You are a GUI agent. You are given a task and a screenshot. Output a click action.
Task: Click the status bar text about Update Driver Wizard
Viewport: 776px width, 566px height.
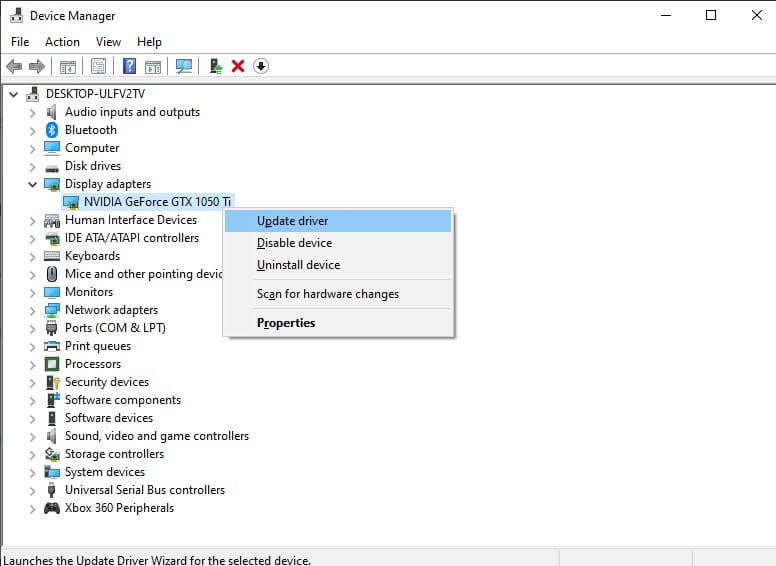point(157,560)
